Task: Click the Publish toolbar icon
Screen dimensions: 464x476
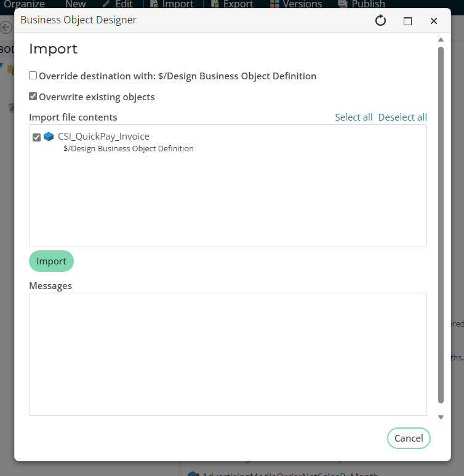Action: [x=343, y=4]
